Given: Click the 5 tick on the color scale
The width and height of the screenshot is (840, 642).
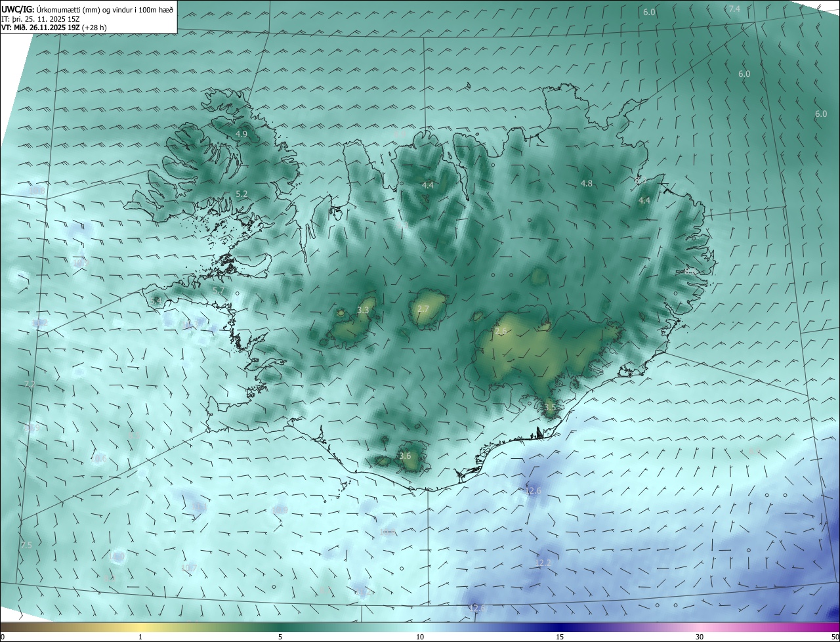Looking at the screenshot, I should pos(280,637).
